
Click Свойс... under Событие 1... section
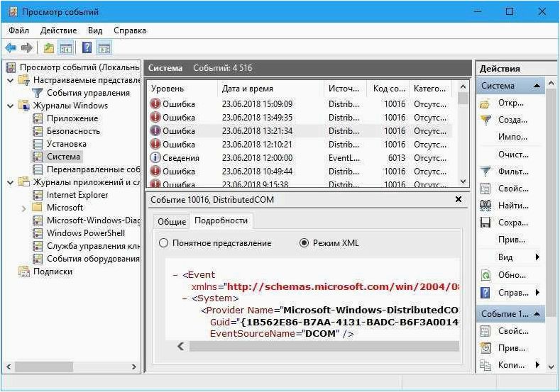click(511, 331)
